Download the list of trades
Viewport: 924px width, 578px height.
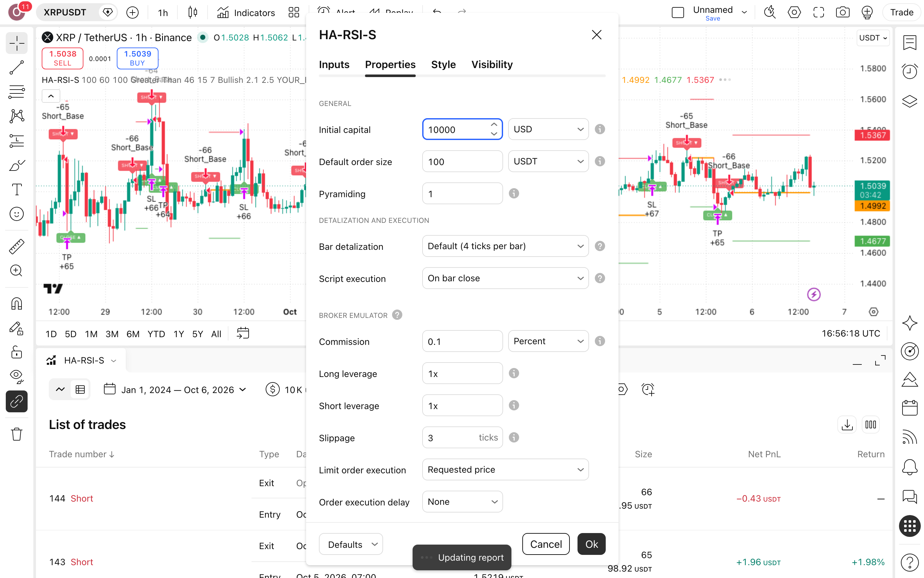pos(847,424)
